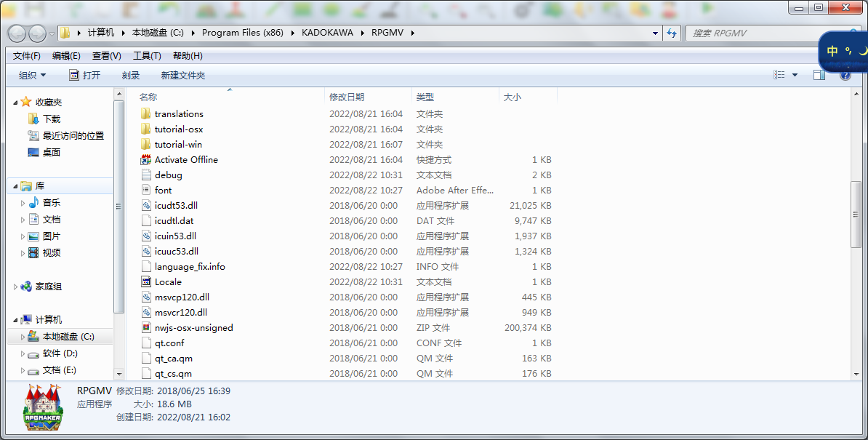Viewport: 868px width, 440px height.
Task: Click the Locale document icon
Action: click(145, 281)
